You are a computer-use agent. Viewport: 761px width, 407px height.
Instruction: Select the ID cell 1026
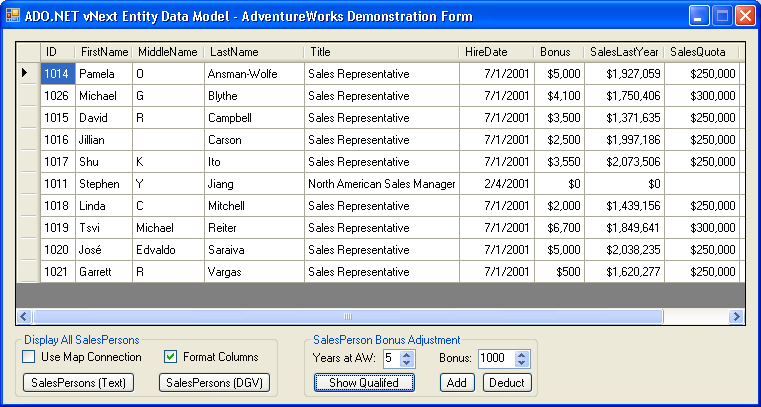click(x=58, y=96)
